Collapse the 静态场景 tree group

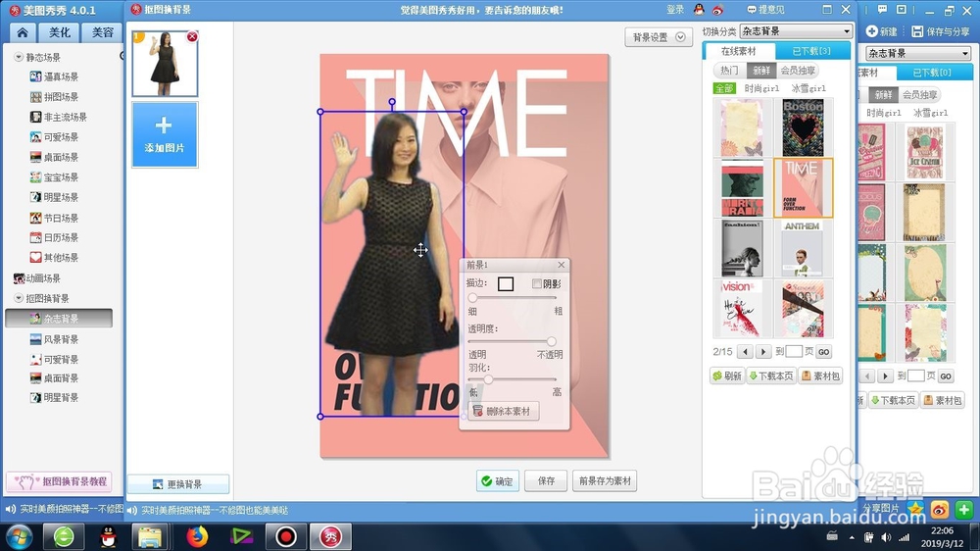pyautogui.click(x=18, y=57)
